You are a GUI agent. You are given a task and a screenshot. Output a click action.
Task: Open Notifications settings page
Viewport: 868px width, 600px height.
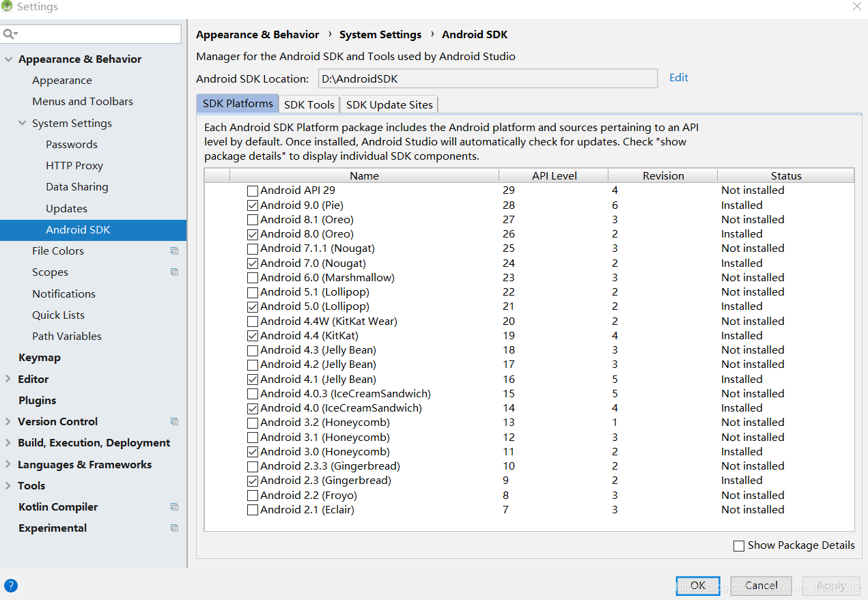point(64,294)
